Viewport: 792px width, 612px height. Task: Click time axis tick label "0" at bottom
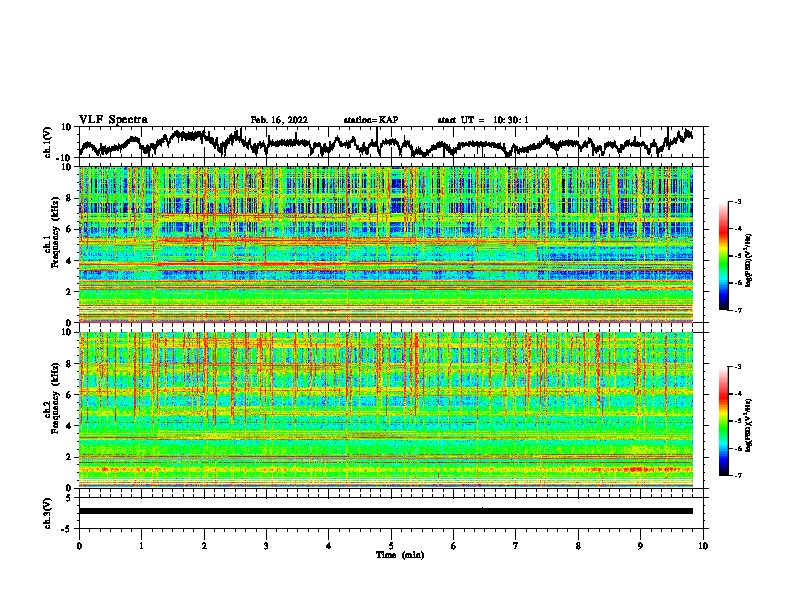coord(79,546)
